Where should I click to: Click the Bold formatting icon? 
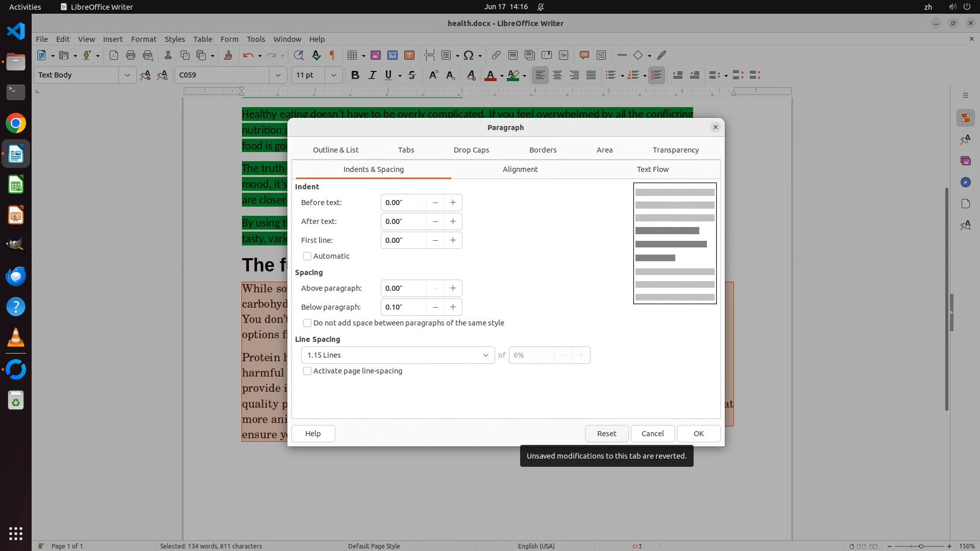click(355, 75)
